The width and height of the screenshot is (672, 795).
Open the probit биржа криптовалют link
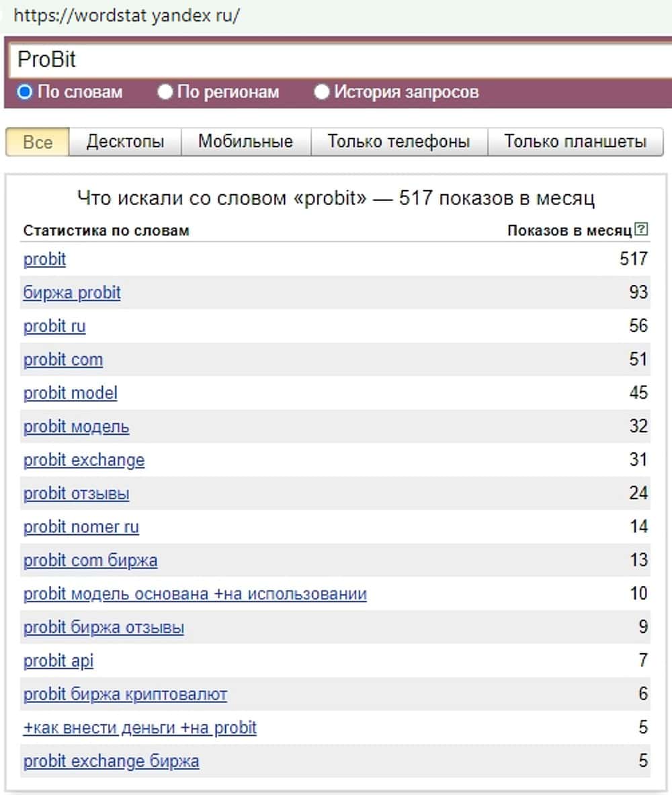pyautogui.click(x=125, y=694)
